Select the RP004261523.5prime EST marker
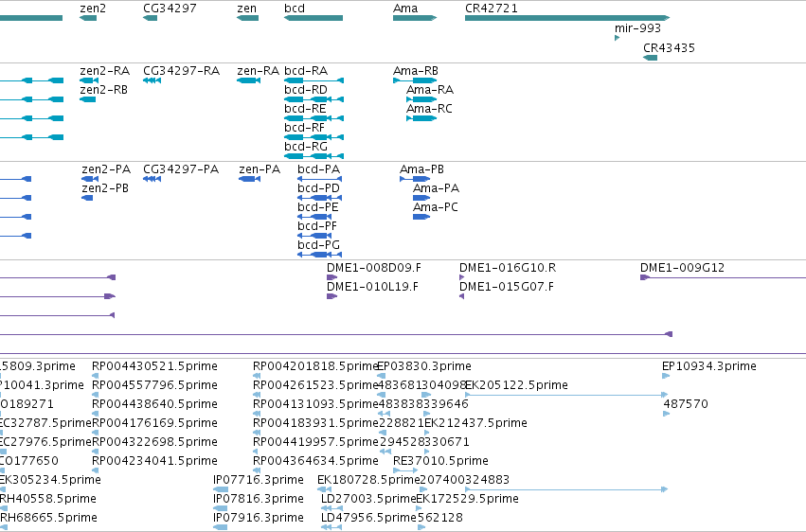 coord(257,395)
